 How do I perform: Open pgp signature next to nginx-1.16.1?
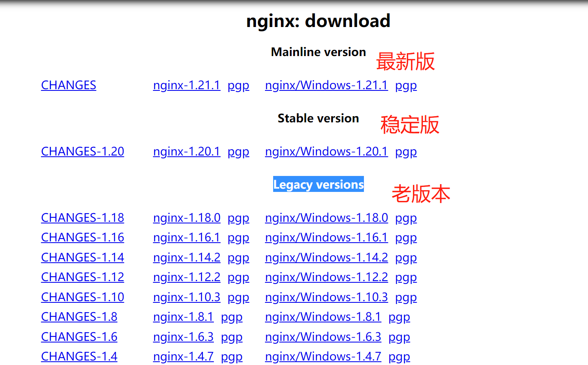tap(238, 237)
